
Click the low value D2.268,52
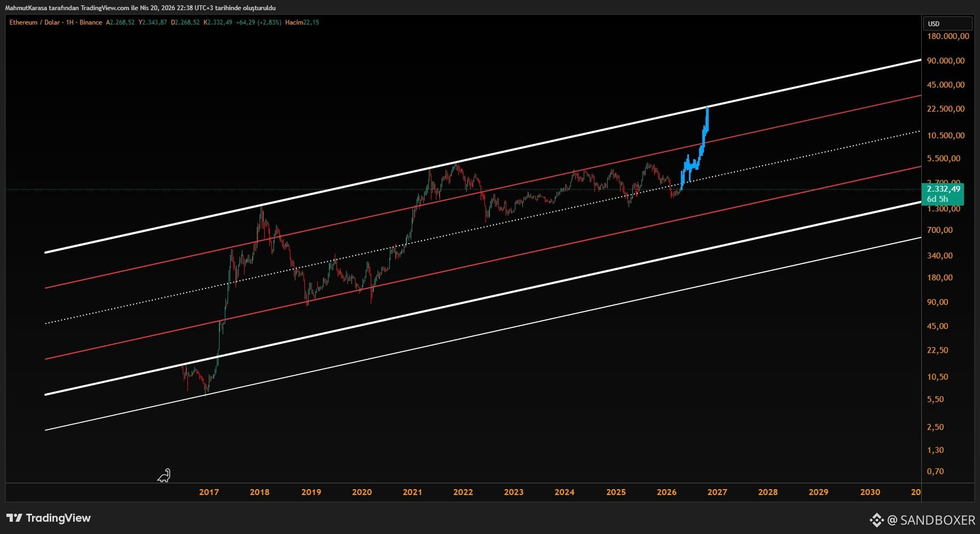pos(185,22)
